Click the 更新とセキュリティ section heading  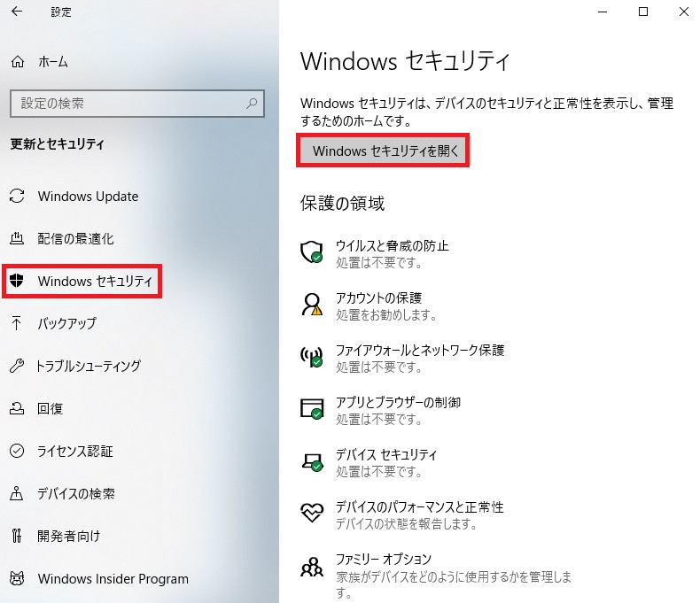point(57,143)
